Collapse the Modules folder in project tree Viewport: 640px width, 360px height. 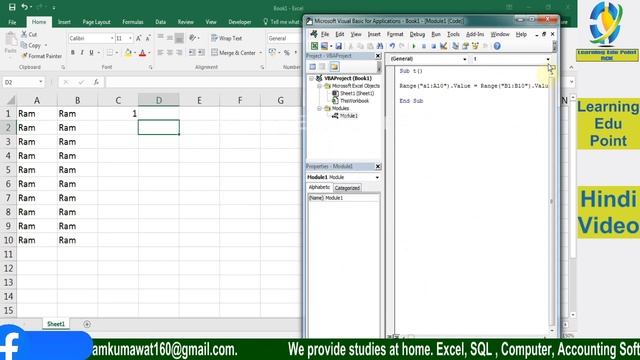pyautogui.click(x=320, y=108)
